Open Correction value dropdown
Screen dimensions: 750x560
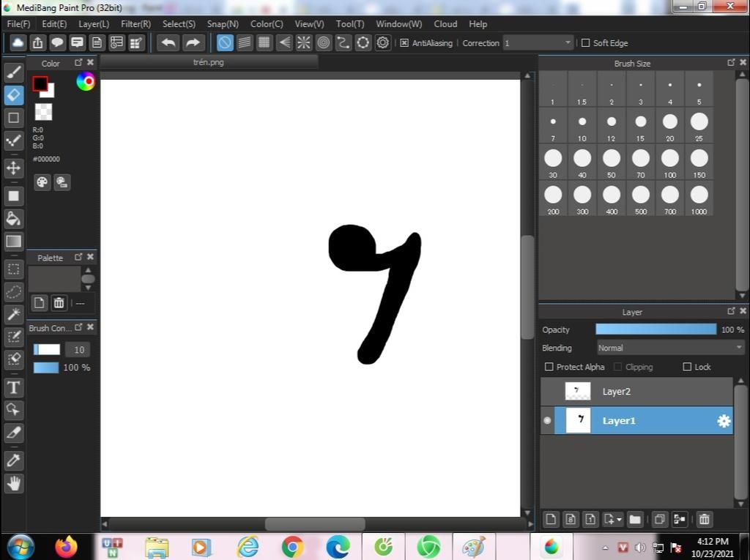[568, 42]
